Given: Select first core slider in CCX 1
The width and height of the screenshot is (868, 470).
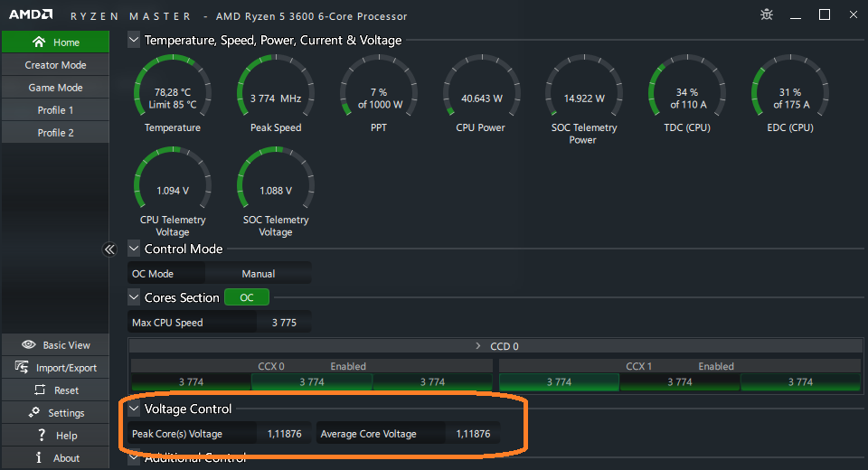Looking at the screenshot, I should tap(559, 382).
